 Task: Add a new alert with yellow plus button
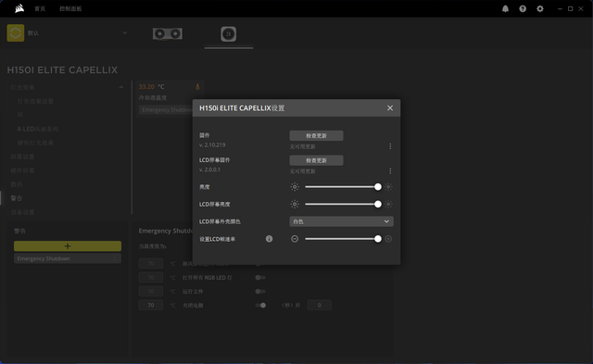tap(68, 246)
